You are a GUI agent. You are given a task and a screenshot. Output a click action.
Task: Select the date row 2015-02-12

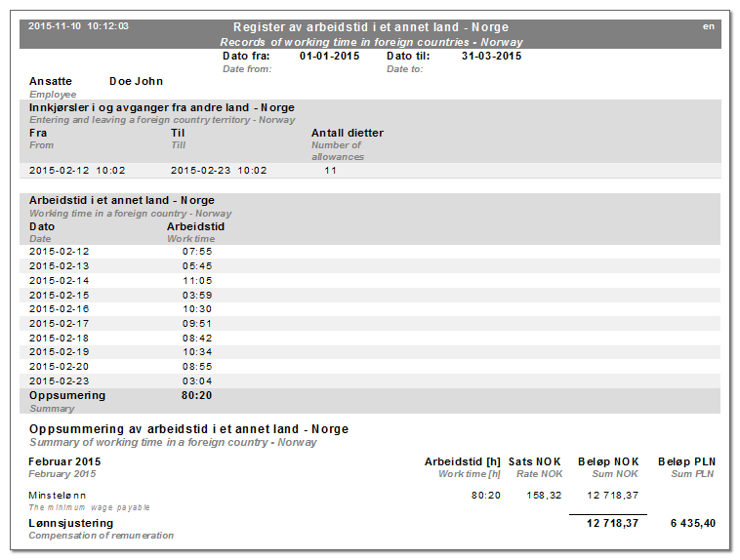[59, 252]
